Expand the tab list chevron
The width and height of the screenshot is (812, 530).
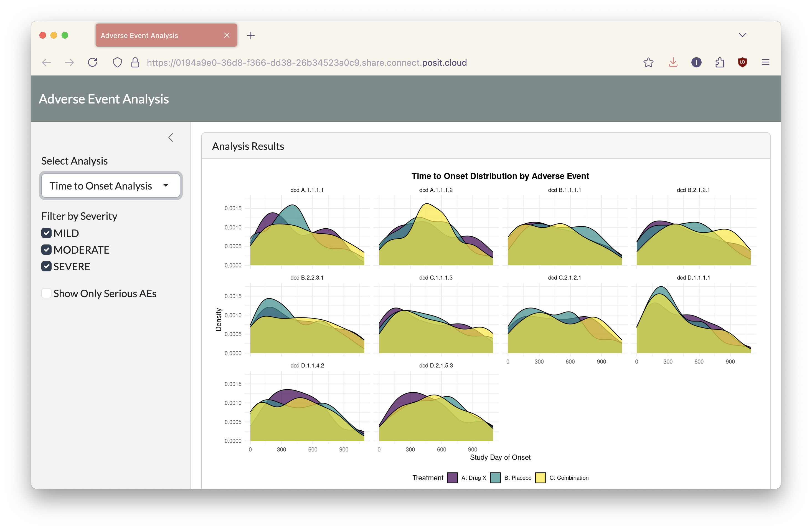coord(742,35)
